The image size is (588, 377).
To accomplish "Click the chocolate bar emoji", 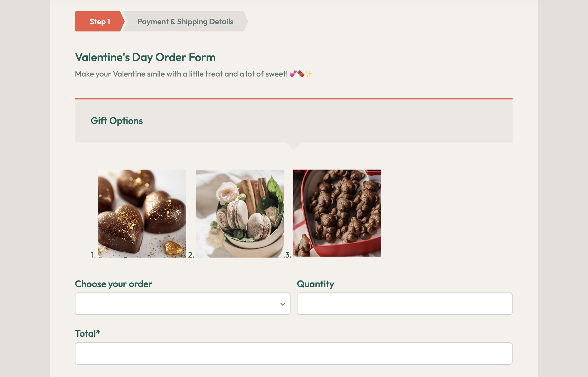I will pos(301,74).
